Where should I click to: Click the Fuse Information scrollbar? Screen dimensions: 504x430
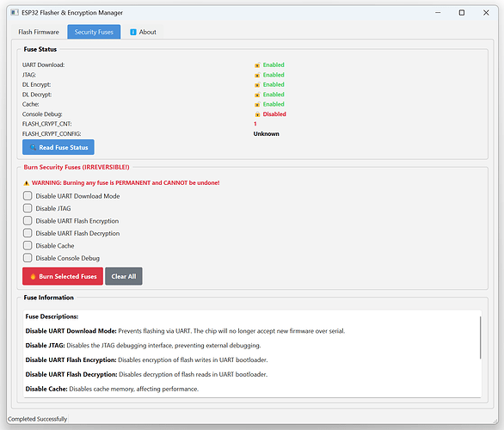point(480,337)
